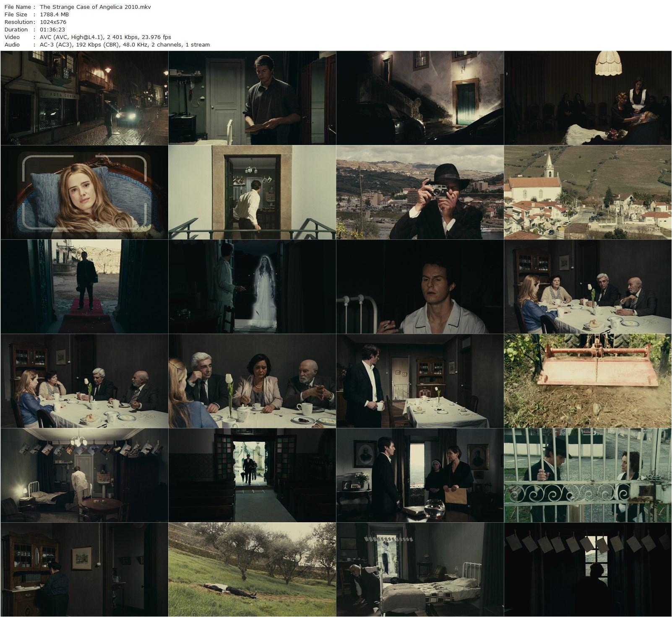The height and width of the screenshot is (617, 672).
Task: Select thumbnail of man holding a book
Action: coord(252,98)
